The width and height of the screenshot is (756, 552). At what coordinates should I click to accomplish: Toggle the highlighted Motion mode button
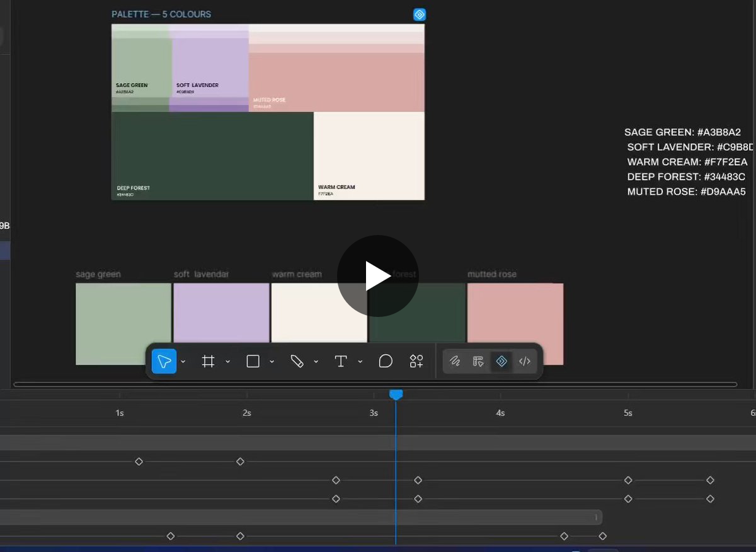pyautogui.click(x=501, y=361)
